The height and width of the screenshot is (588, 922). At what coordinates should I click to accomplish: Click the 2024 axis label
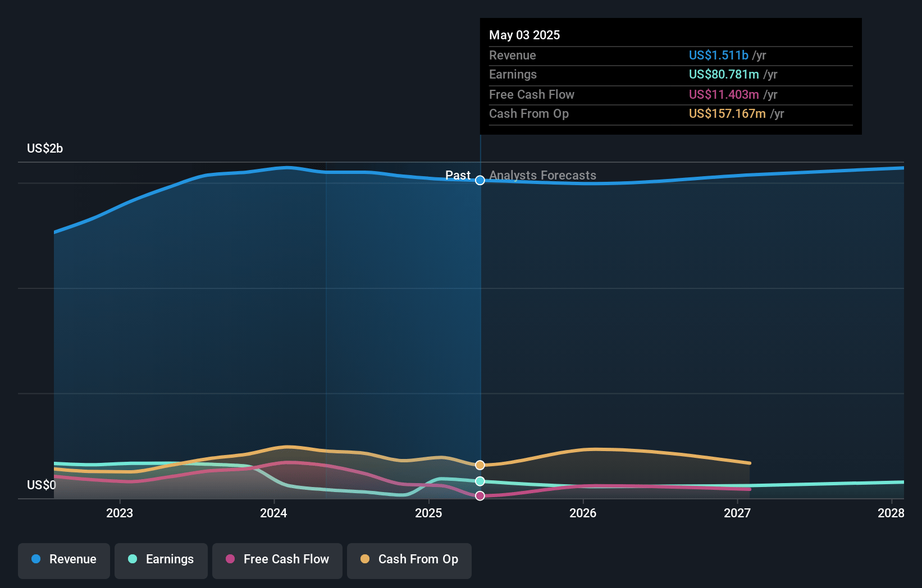(x=273, y=513)
